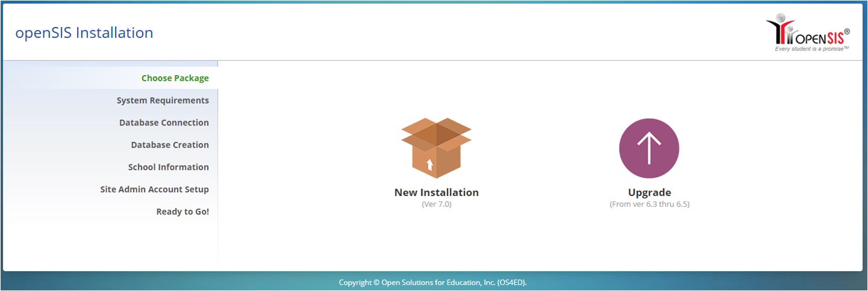
Task: Click the (Ver 7.0) text
Action: 436,204
